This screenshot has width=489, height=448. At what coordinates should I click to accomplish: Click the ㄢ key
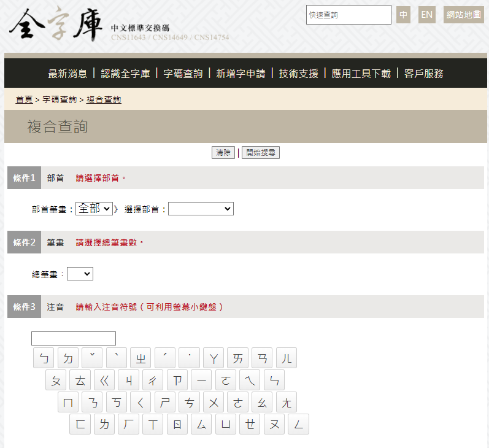pyautogui.click(x=262, y=358)
